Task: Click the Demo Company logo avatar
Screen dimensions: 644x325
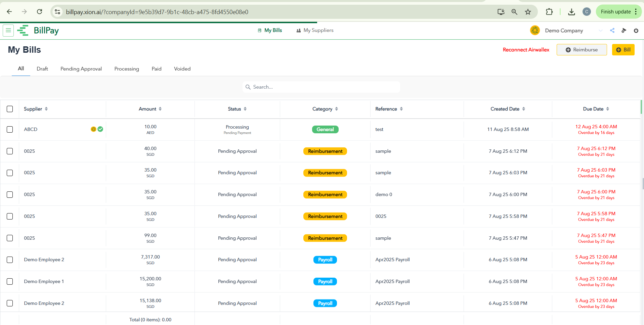Action: pos(535,30)
